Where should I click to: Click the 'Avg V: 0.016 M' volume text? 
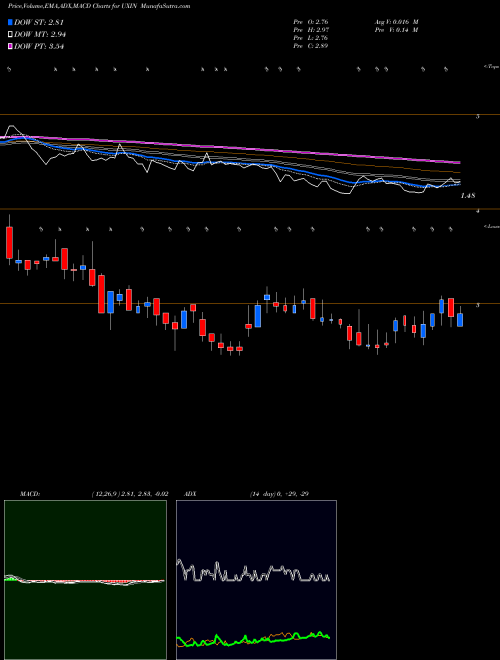click(395, 21)
